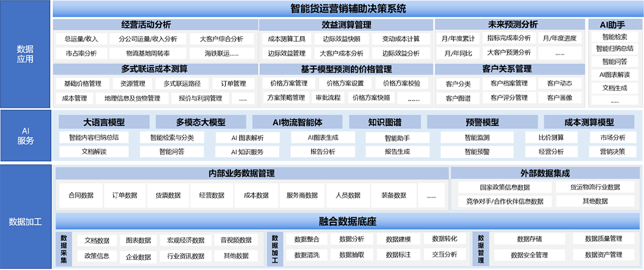
Task: Click the 数据应用 left side label
Action: click(x=25, y=54)
